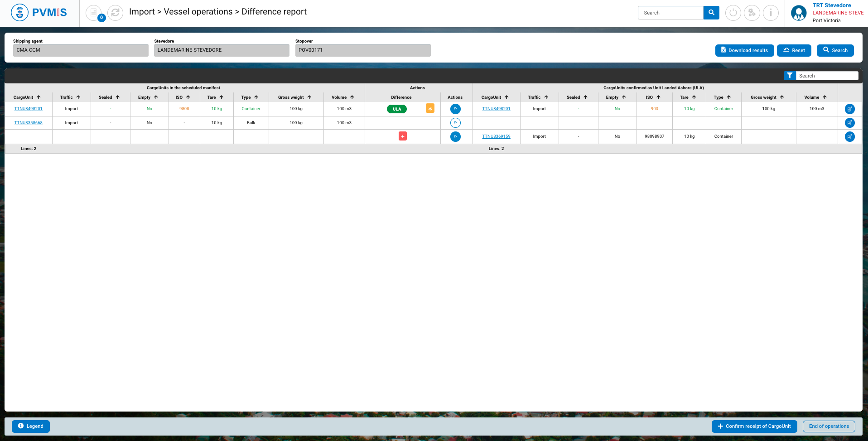868x441 pixels.
Task: Click the green ULA difference badge
Action: (397, 109)
